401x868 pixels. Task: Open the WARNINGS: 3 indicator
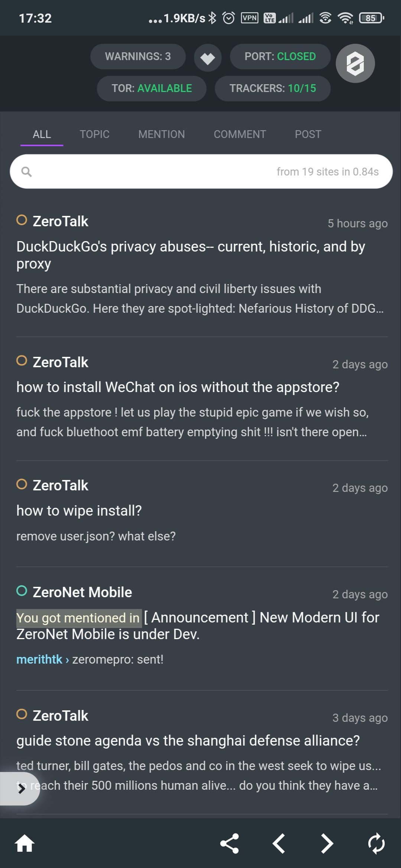tap(138, 56)
